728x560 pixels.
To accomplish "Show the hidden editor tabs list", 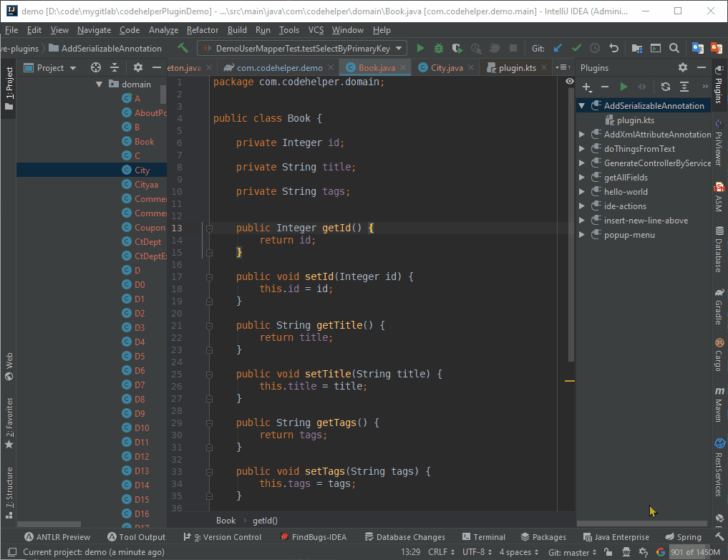I will click(563, 68).
